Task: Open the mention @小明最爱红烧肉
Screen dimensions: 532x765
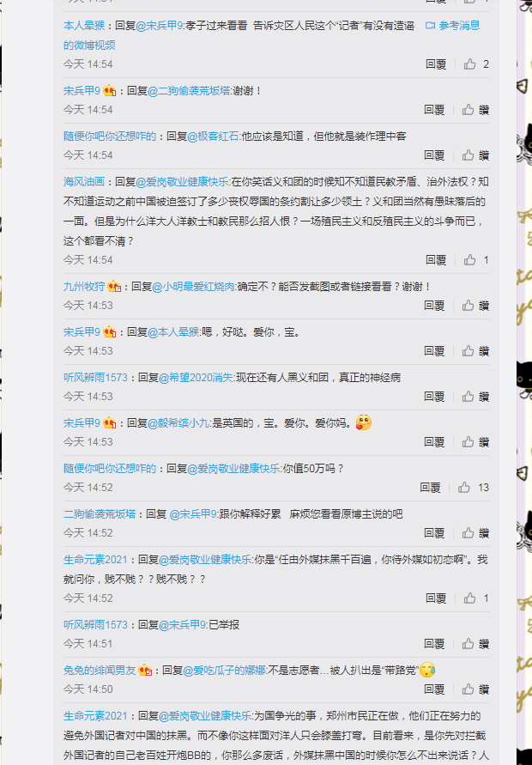Action: (194, 287)
